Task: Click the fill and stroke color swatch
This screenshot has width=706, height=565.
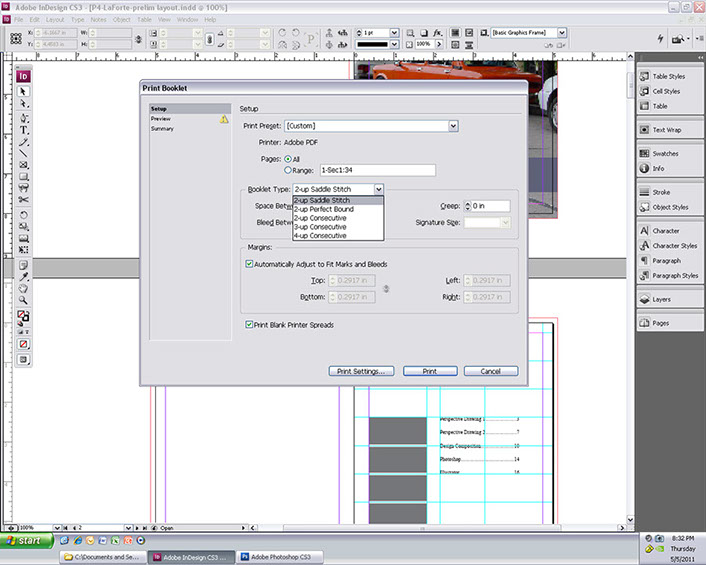Action: 23,315
